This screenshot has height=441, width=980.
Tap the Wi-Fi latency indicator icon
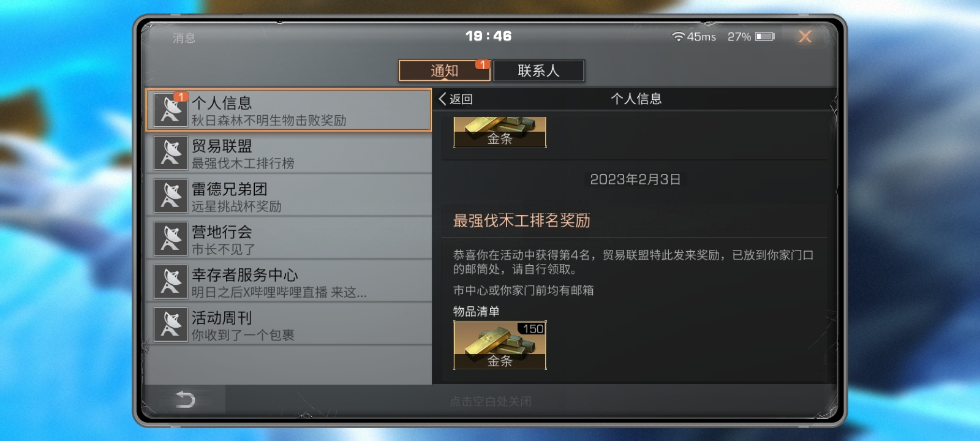coord(678,37)
